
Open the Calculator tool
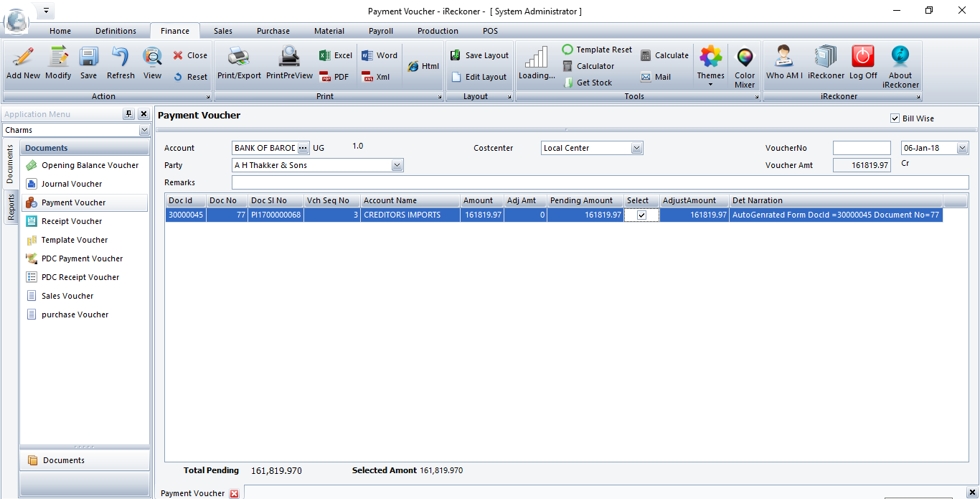click(x=588, y=66)
